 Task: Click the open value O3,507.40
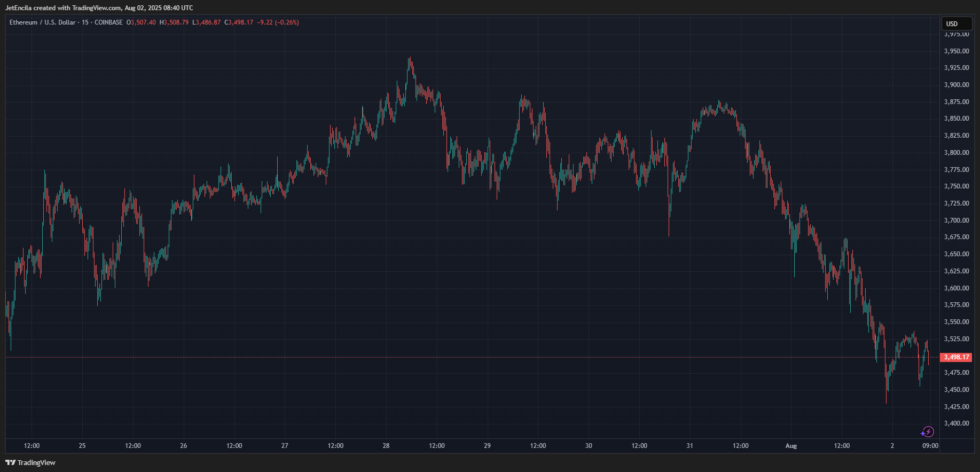point(141,22)
